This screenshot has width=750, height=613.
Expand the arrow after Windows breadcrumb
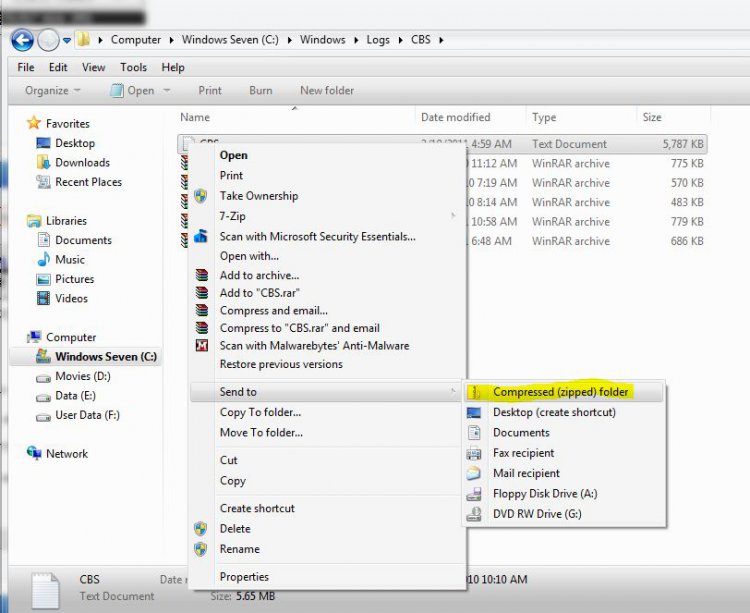point(356,40)
